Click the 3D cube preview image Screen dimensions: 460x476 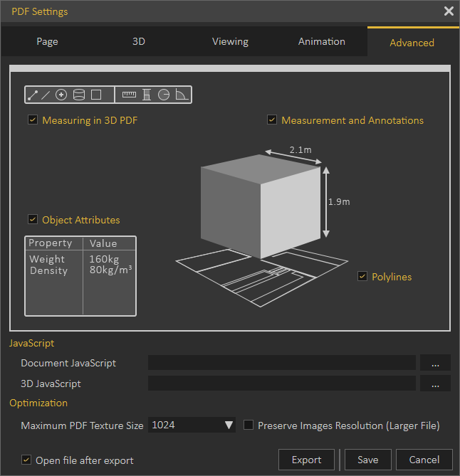coord(261,206)
